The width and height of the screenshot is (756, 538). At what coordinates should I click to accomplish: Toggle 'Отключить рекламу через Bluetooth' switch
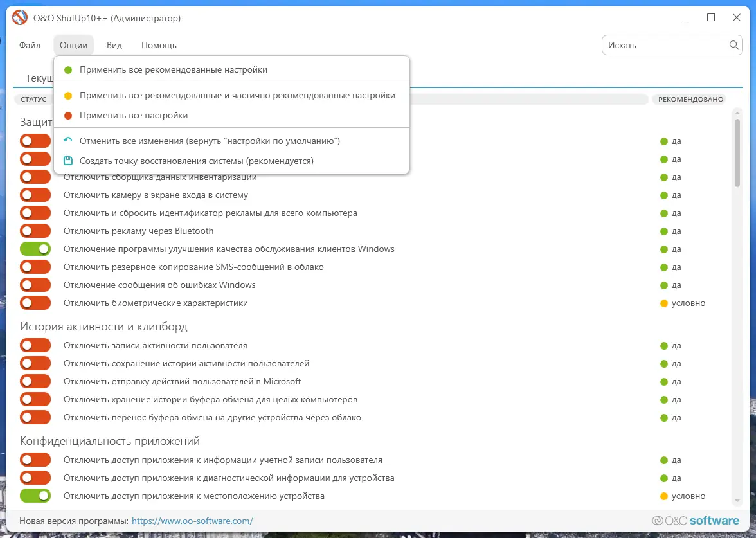35,231
